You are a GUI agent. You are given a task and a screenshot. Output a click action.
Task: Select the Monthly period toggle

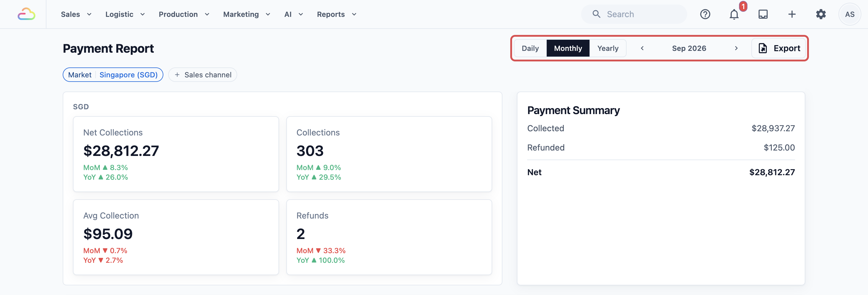568,48
